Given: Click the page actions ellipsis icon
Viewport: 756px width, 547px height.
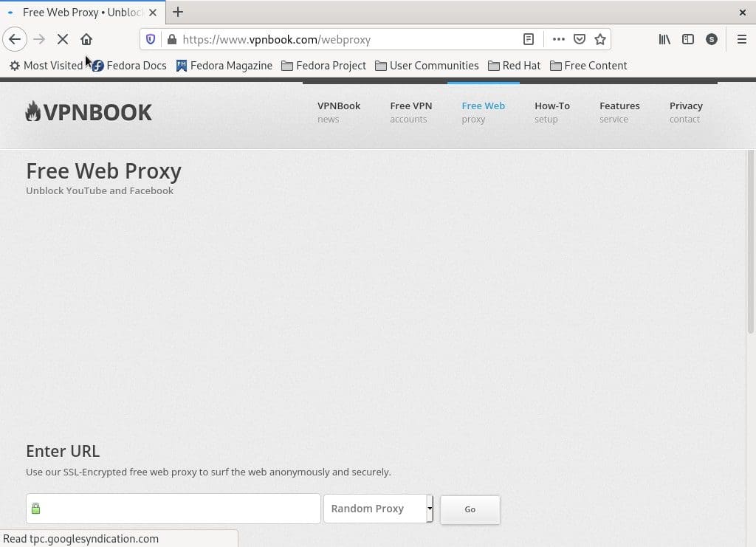Looking at the screenshot, I should point(558,39).
